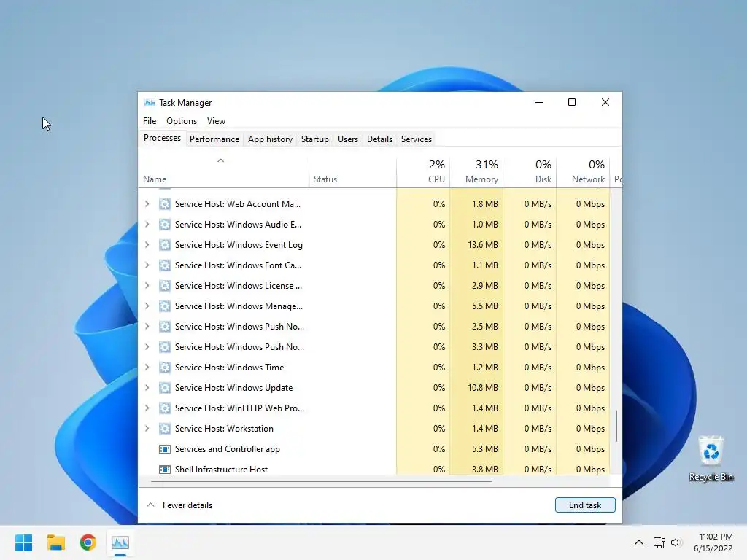The width and height of the screenshot is (747, 560).
Task: Click gear icon beside Windows Event Log
Action: coord(164,245)
